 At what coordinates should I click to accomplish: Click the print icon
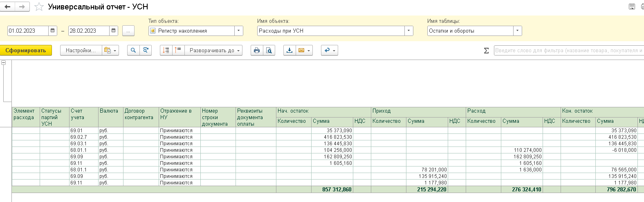point(257,50)
